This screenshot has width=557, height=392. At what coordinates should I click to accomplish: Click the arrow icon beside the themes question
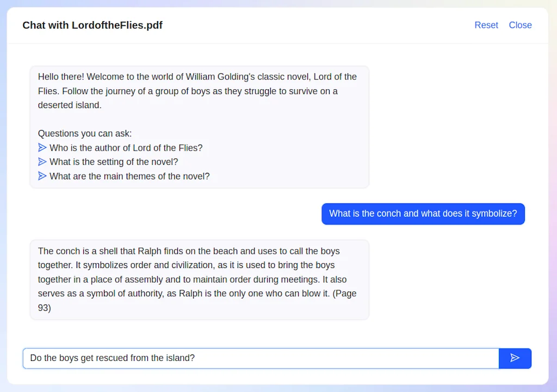click(42, 176)
